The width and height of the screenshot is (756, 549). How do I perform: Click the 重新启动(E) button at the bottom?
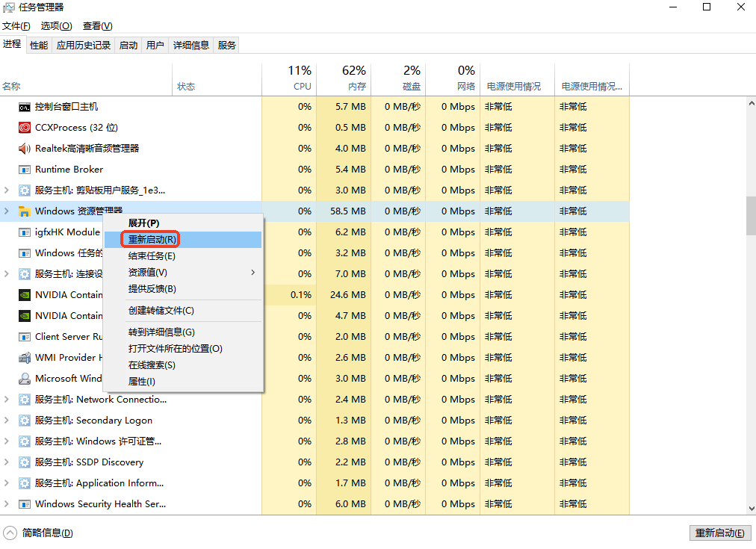(720, 533)
